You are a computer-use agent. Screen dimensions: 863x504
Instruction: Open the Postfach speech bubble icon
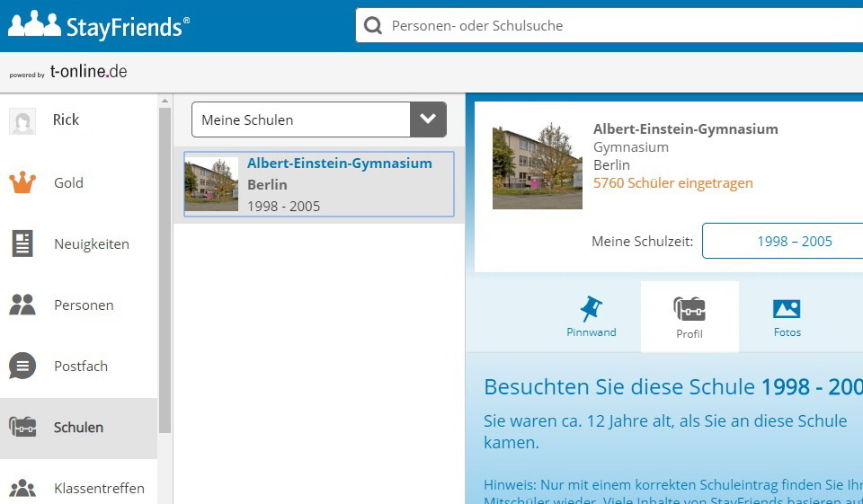pyautogui.click(x=22, y=366)
